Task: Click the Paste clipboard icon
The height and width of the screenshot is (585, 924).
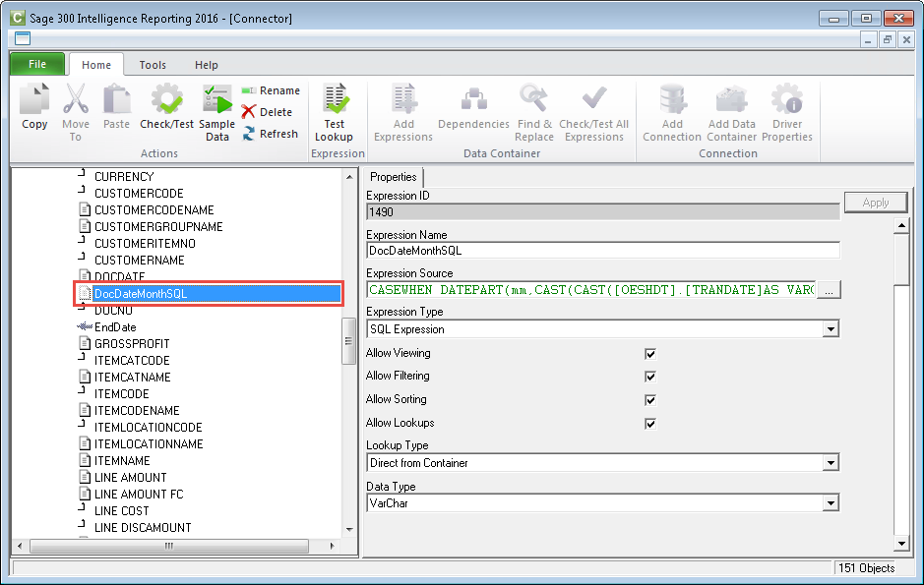Action: point(116,99)
